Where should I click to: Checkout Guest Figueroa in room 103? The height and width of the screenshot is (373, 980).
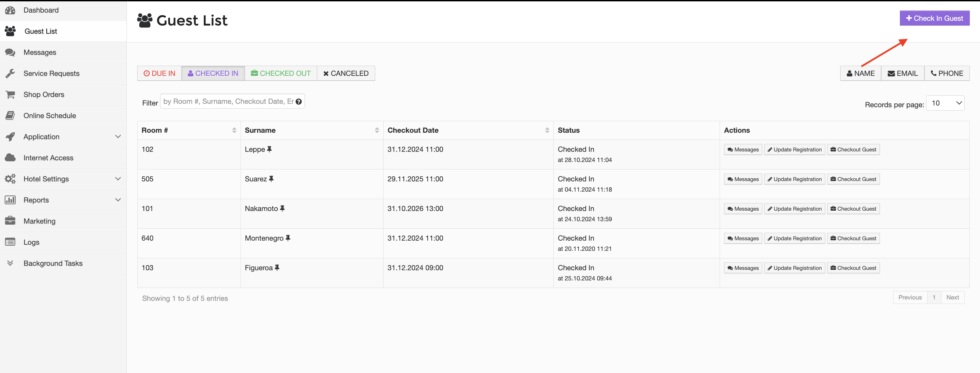pos(853,268)
